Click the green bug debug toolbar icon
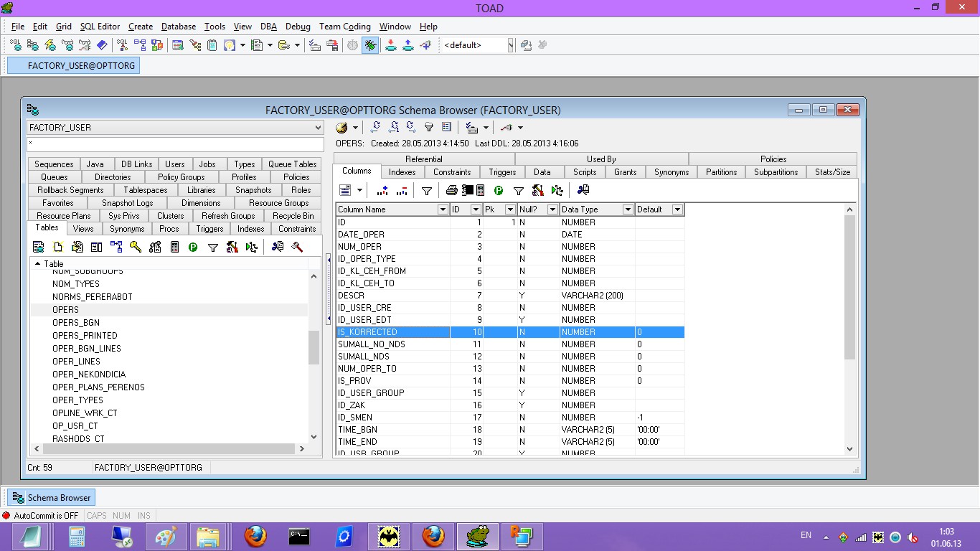Image resolution: width=980 pixels, height=551 pixels. [370, 45]
